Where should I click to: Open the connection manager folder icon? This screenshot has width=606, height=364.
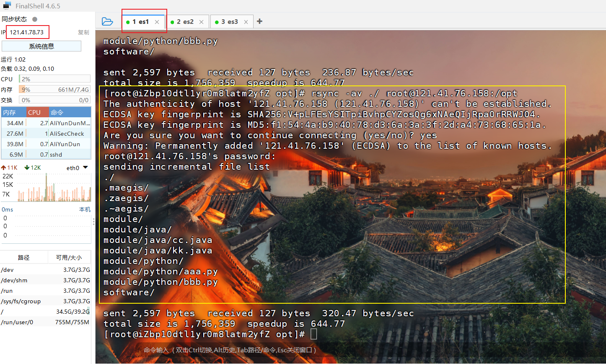coord(107,21)
